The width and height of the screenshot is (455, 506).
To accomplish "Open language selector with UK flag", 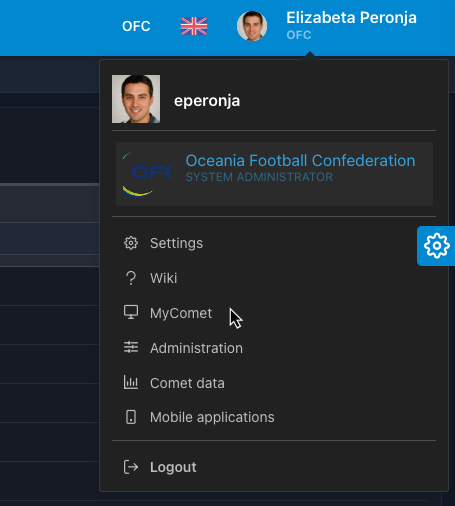I will point(194,26).
